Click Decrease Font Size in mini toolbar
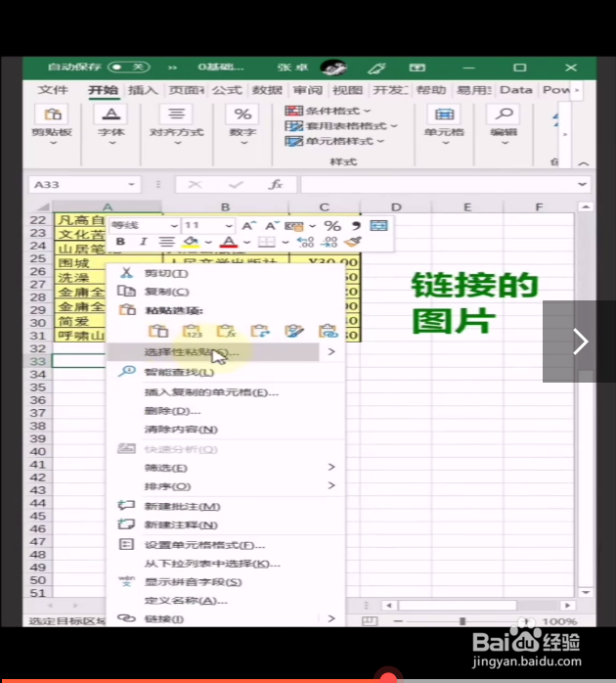This screenshot has height=683, width=616. tap(272, 226)
